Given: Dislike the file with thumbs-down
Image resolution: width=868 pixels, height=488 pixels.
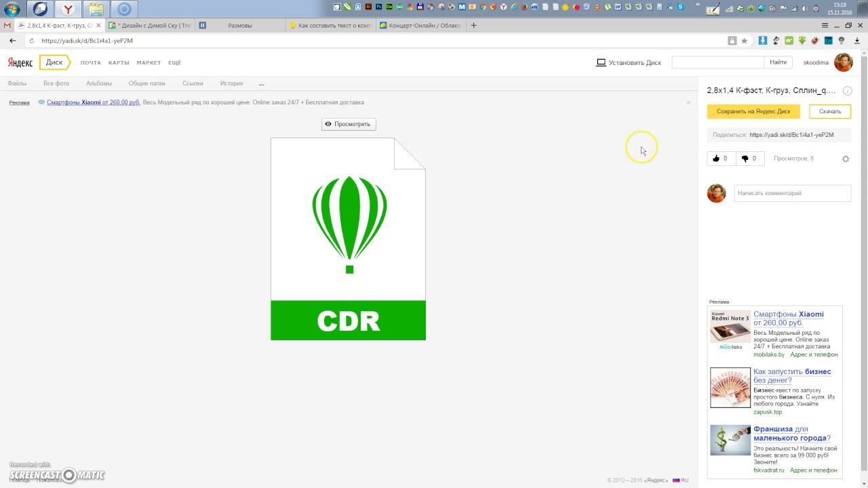Looking at the screenshot, I should (x=749, y=159).
